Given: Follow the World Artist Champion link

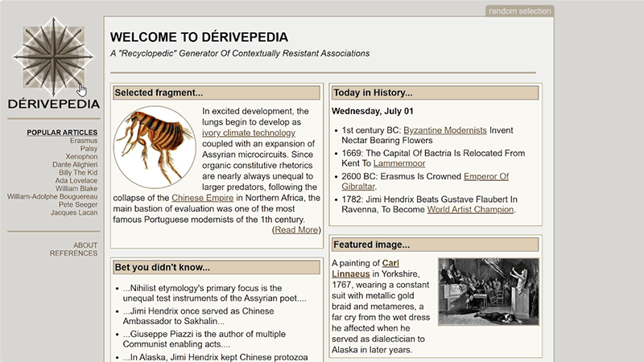Looking at the screenshot, I should point(470,209).
